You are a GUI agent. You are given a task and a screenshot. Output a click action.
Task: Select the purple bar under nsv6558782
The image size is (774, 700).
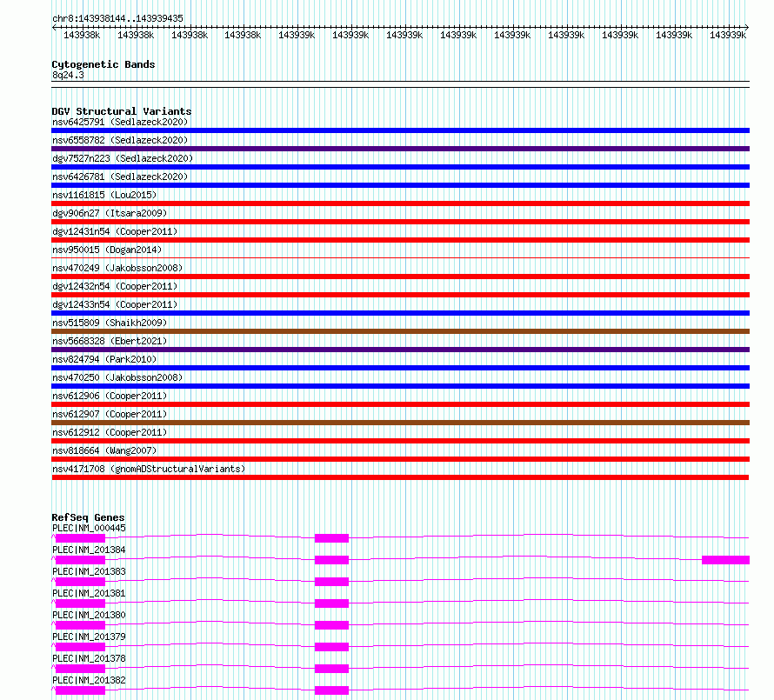point(400,149)
